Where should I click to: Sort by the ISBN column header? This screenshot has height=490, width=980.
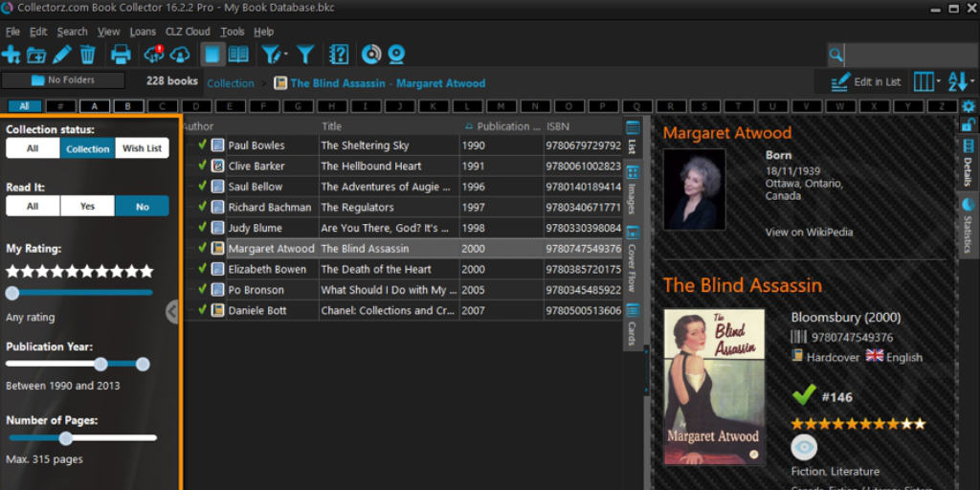pos(583,125)
